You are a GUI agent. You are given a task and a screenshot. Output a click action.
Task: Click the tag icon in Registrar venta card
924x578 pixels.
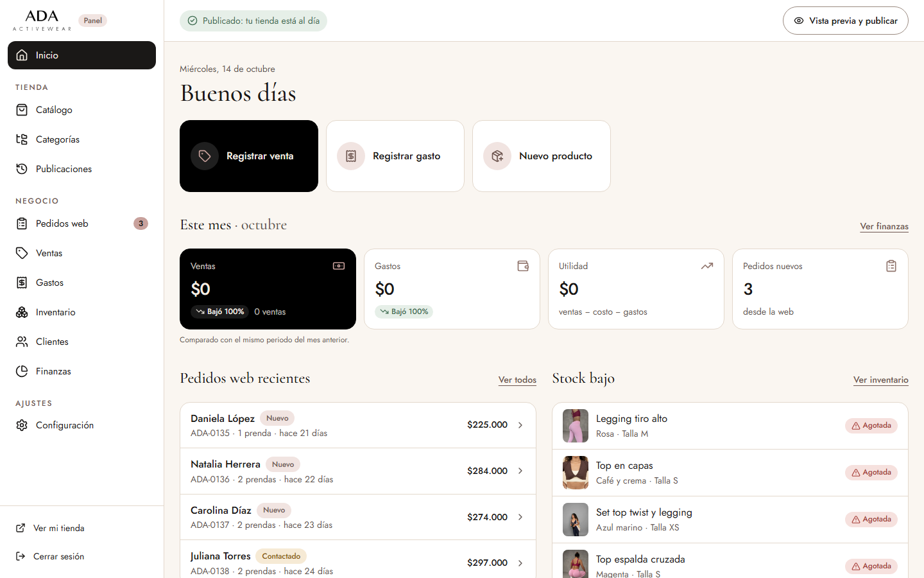pos(205,156)
